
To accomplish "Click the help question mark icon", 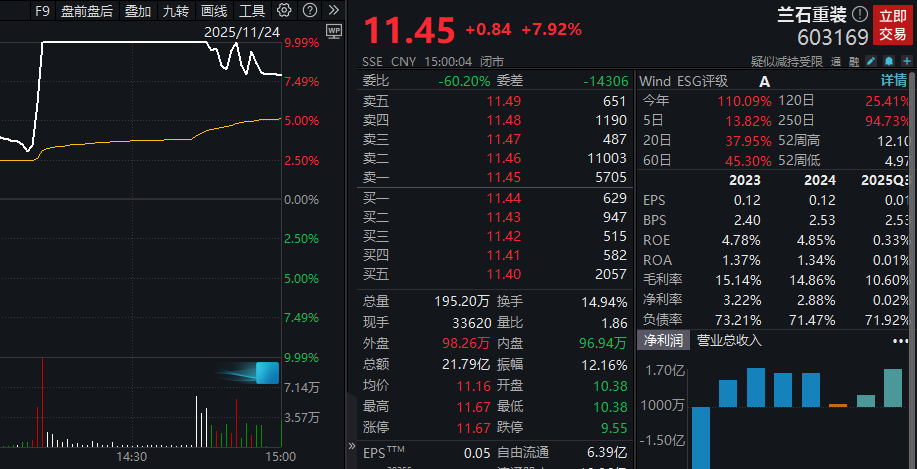I will (309, 11).
